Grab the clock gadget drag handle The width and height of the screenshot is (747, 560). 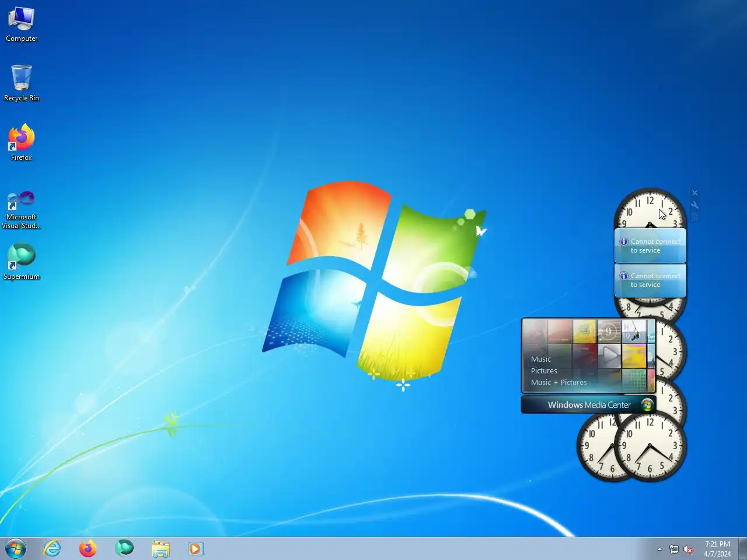(694, 218)
